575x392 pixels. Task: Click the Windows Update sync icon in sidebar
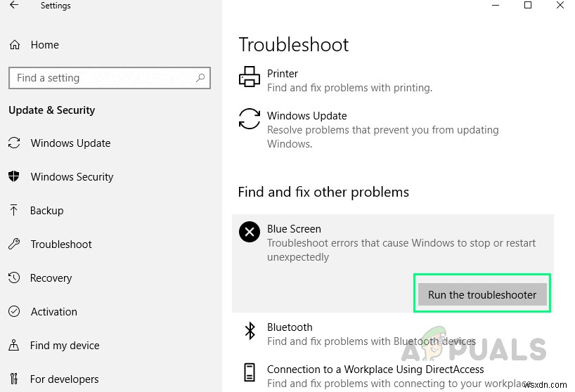tap(14, 143)
